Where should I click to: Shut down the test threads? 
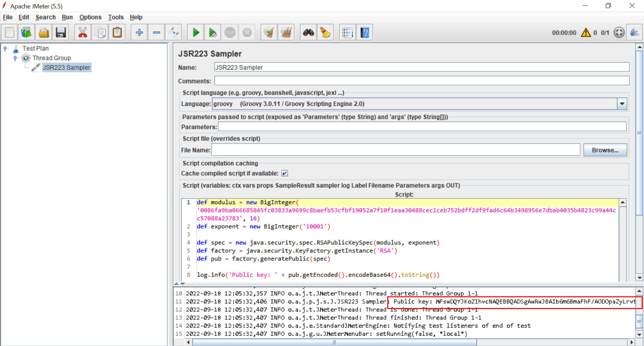pos(247,33)
